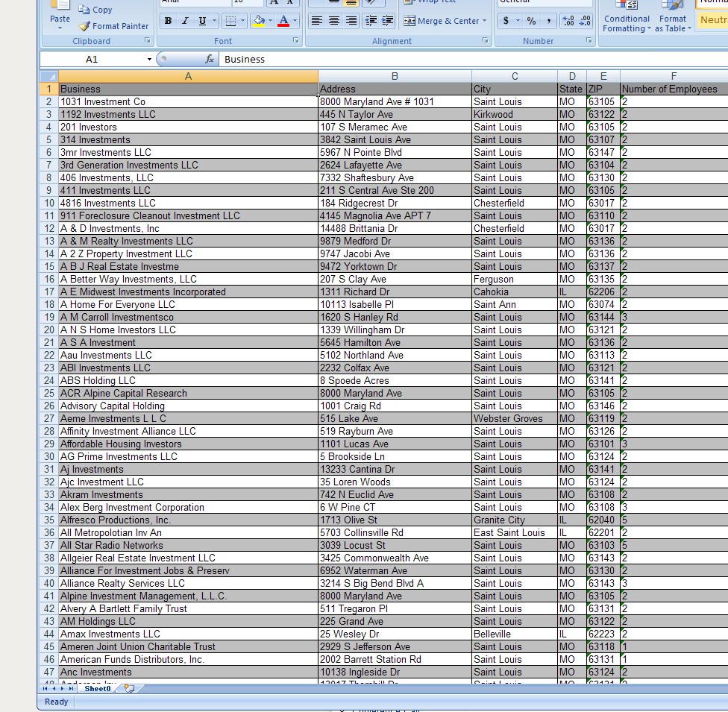728x712 pixels.
Task: Apply Accounting dollar number format
Action: [x=506, y=21]
